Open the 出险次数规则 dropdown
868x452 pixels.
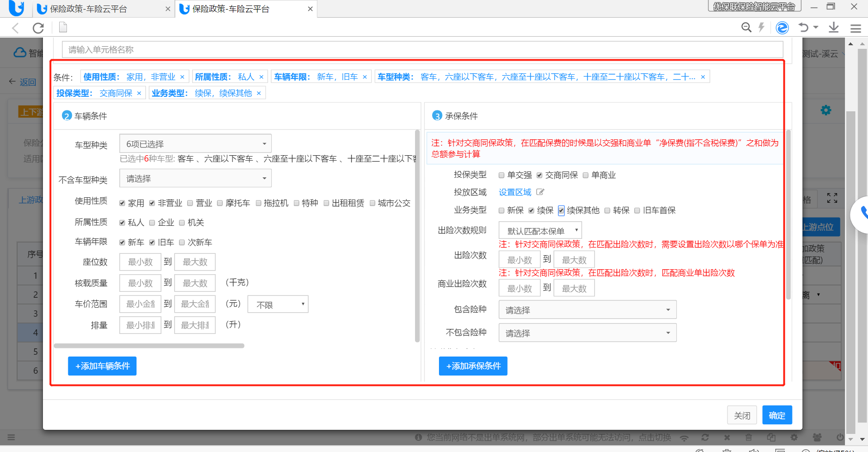(x=540, y=230)
